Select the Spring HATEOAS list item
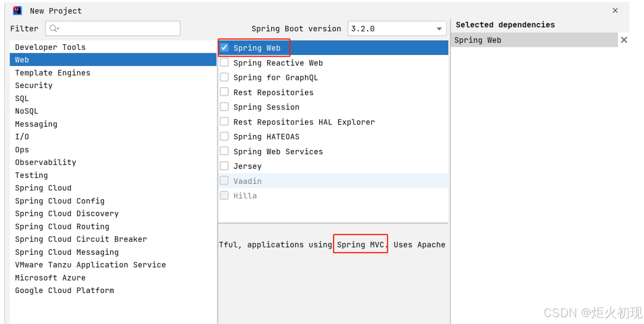Viewport: 644px width, 324px height. click(x=266, y=137)
